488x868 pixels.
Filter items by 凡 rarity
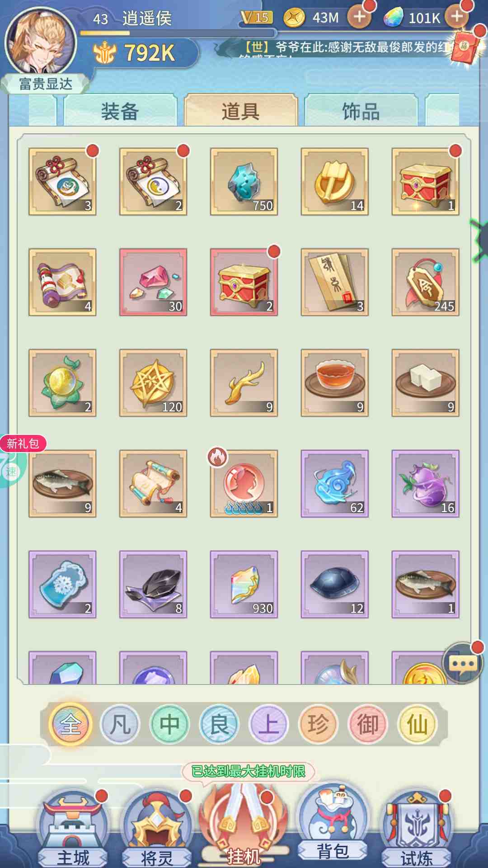[120, 725]
